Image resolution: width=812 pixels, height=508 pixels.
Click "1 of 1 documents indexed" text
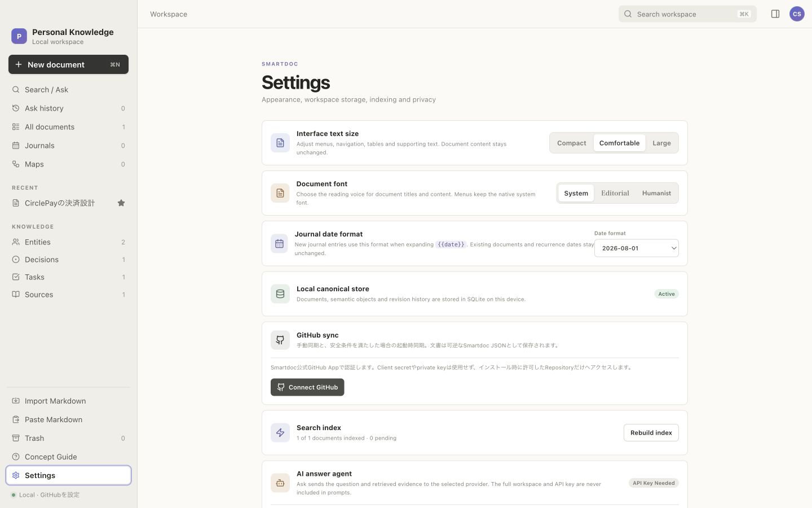point(330,438)
